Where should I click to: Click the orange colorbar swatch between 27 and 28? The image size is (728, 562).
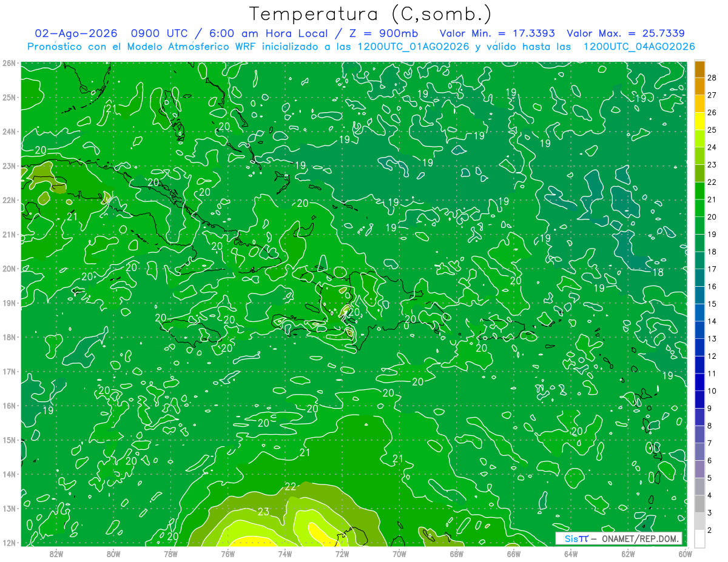click(x=699, y=86)
